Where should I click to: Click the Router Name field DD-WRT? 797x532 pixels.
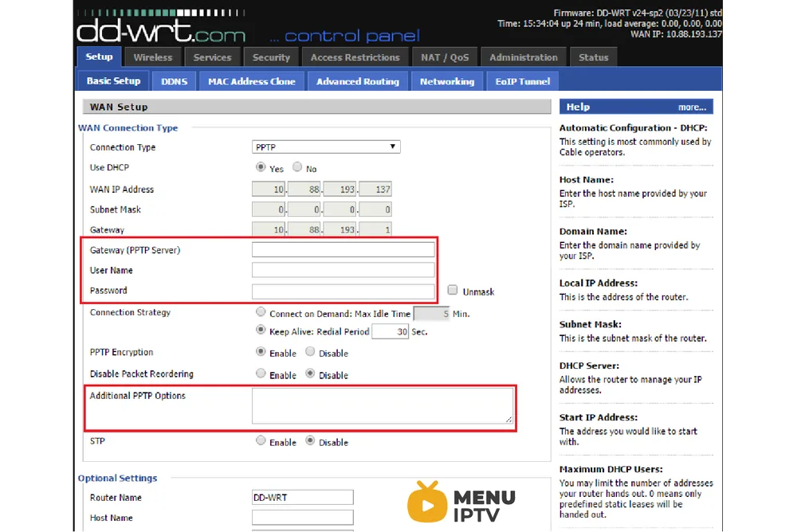click(302, 497)
